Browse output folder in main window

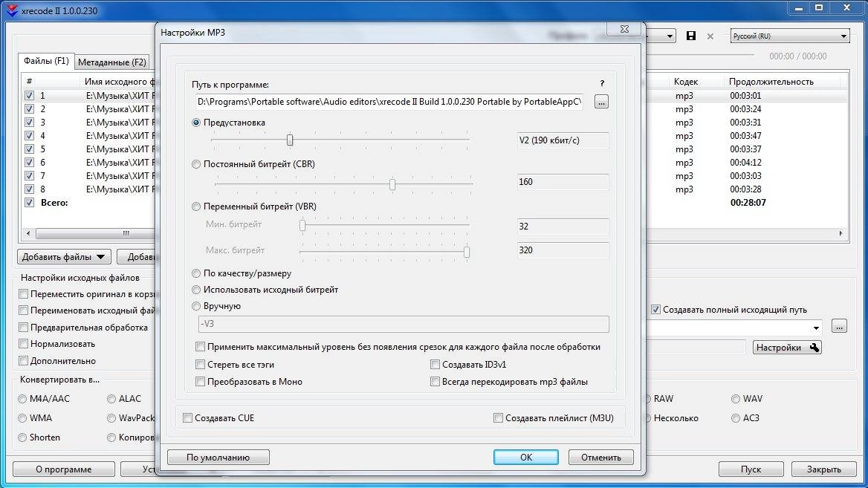[839, 326]
